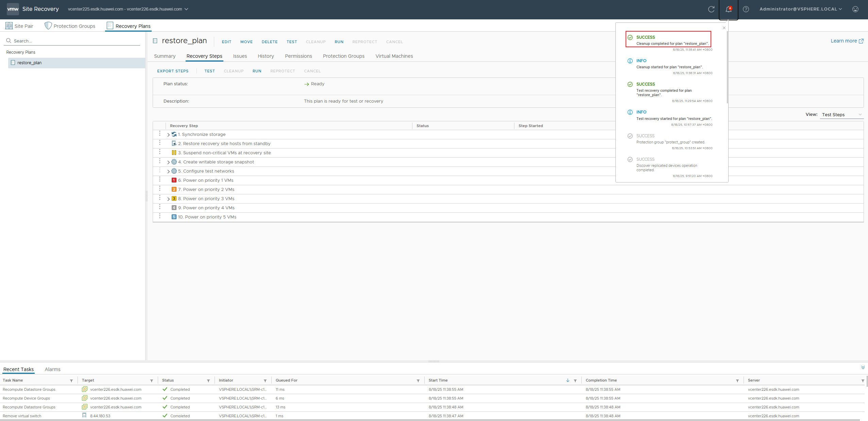Click EXPORT STEPS button
Screen dimensions: 868x421
coord(173,71)
